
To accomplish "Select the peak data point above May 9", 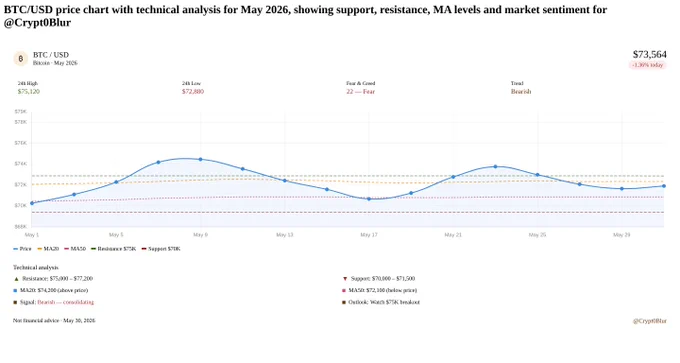I will tap(200, 159).
